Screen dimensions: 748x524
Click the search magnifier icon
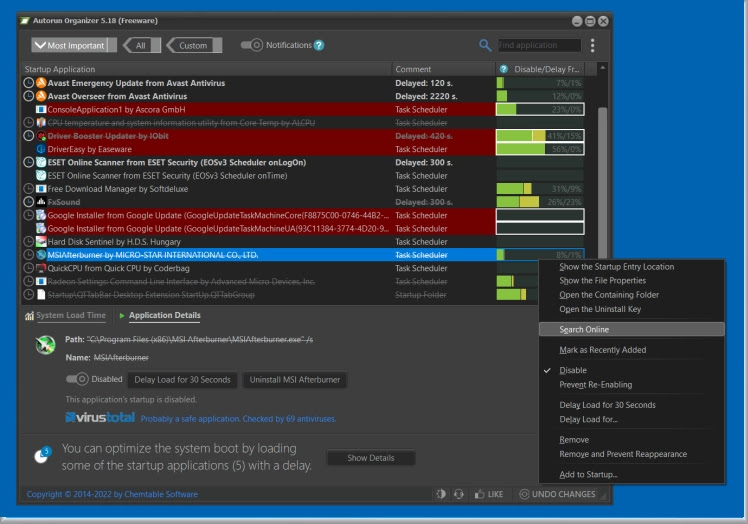[485, 45]
